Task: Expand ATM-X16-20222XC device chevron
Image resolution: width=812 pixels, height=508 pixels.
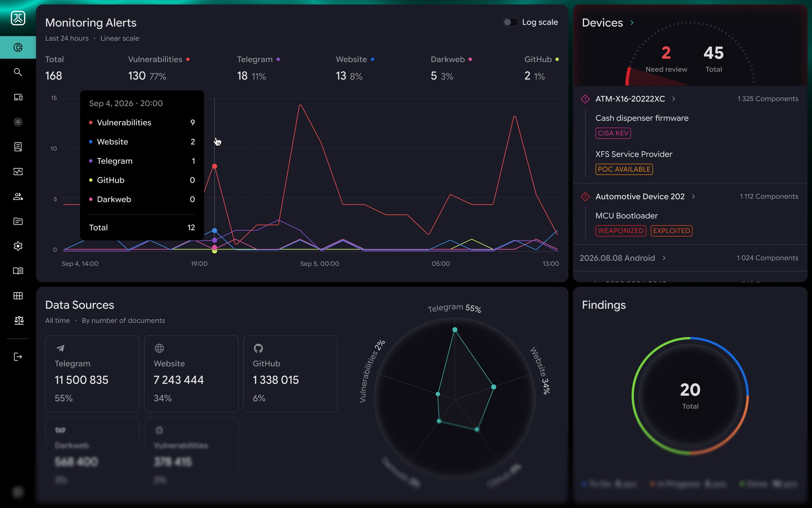Action: 673,99
